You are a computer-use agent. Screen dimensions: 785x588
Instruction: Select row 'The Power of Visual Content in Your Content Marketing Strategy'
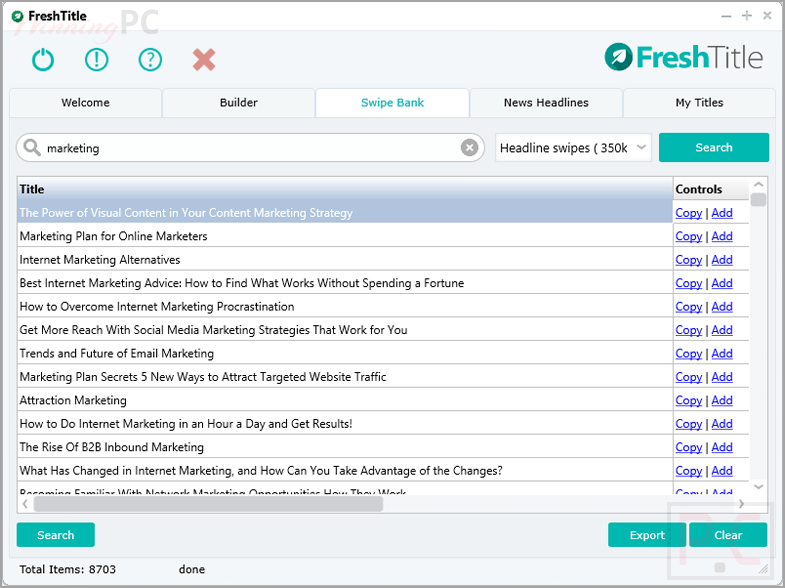[345, 213]
